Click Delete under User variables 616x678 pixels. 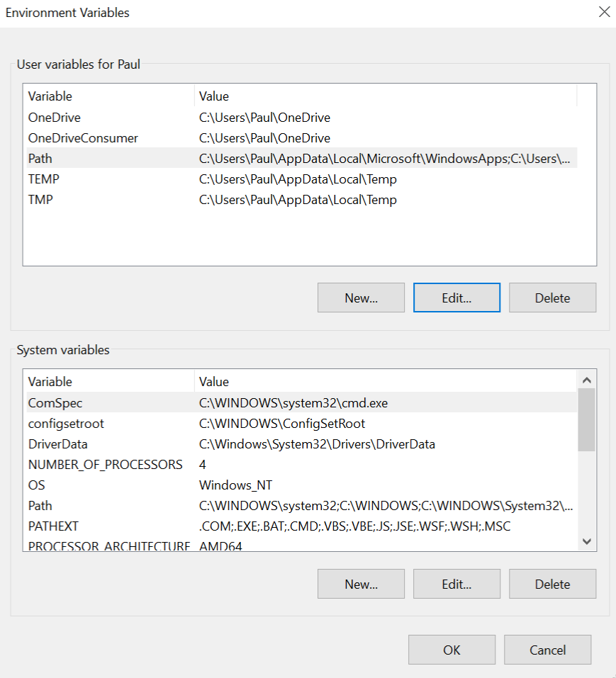click(x=552, y=298)
